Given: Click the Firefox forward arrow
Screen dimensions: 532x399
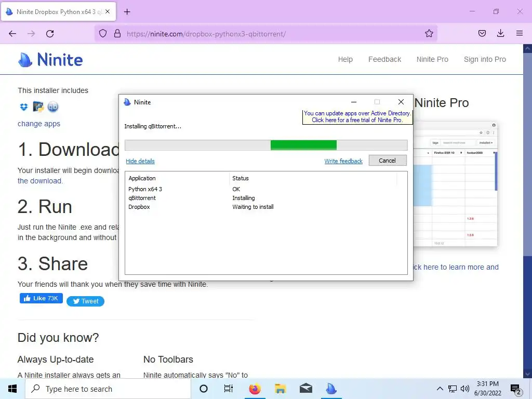Looking at the screenshot, I should coord(31,34).
